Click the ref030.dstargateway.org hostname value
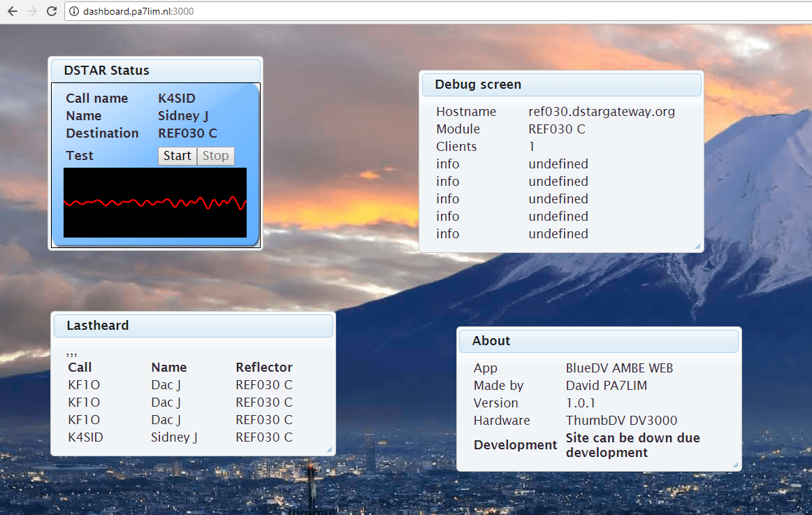 (x=602, y=112)
